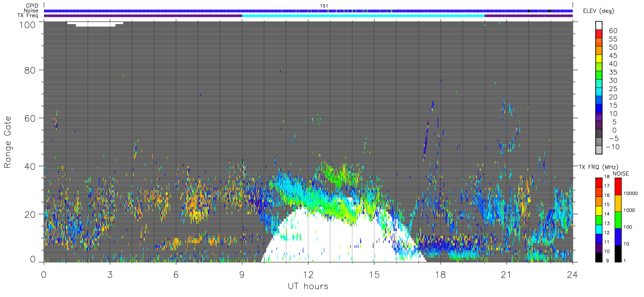Image resolution: width=644 pixels, height=297 pixels.
Task: Click the "9" UT hours tick label
Action: click(242, 274)
